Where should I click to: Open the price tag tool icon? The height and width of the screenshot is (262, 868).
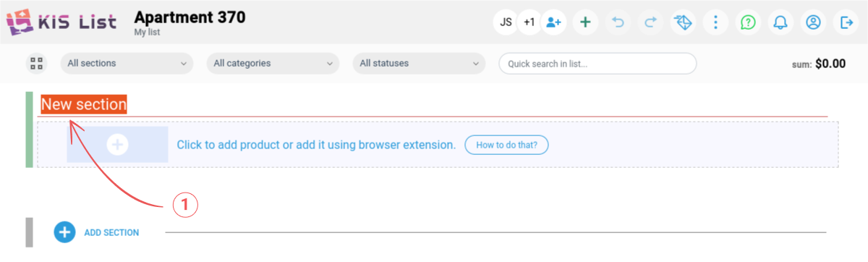tap(683, 22)
